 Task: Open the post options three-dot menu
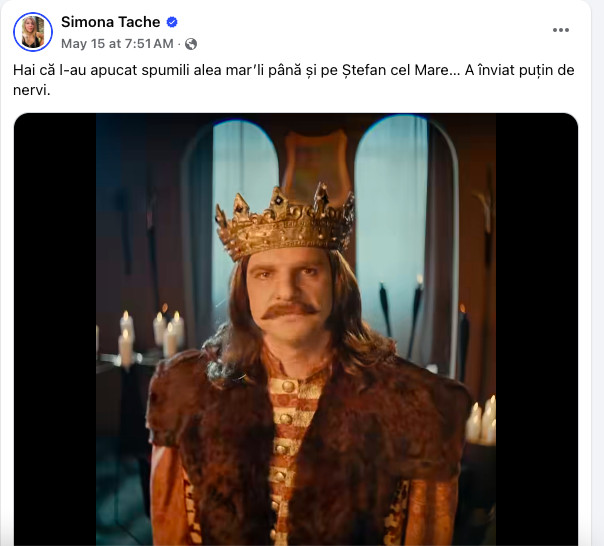(x=561, y=30)
